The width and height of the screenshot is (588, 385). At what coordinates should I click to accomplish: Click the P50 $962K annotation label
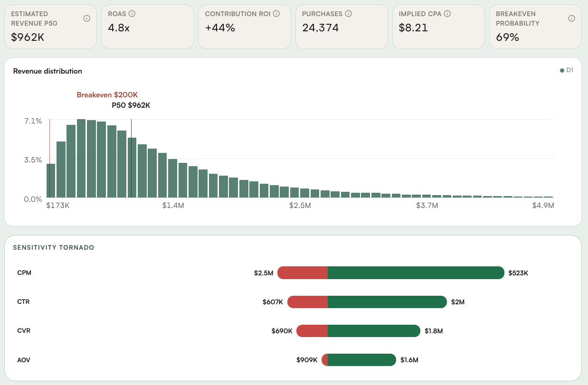click(x=131, y=105)
